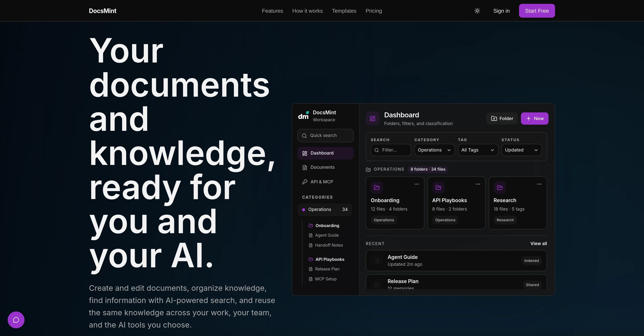
Task: Select the Operations 34 category row
Action: [325, 209]
